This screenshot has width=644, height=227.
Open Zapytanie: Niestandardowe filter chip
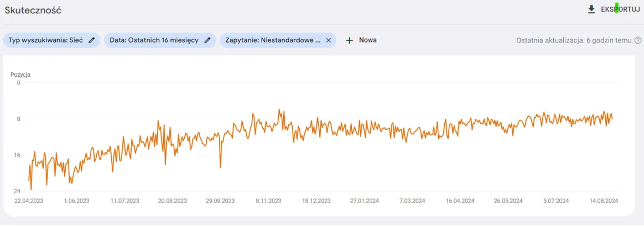[278, 40]
